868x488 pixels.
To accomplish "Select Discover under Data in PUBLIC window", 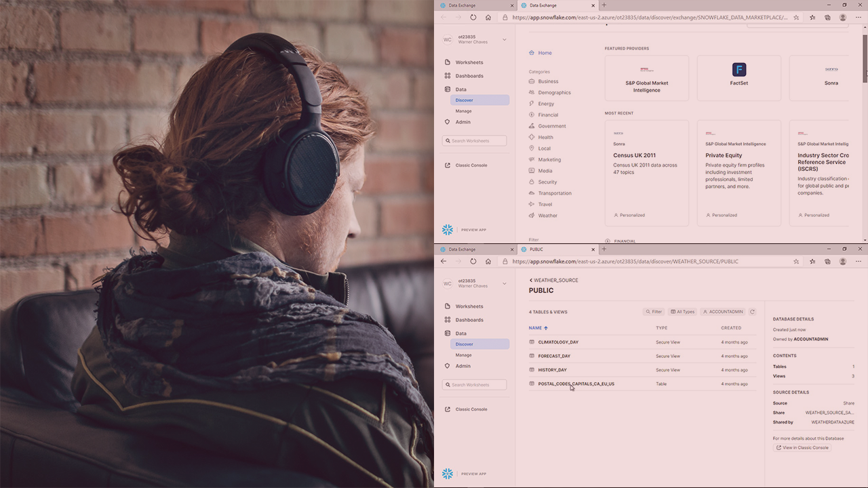I will pyautogui.click(x=479, y=344).
